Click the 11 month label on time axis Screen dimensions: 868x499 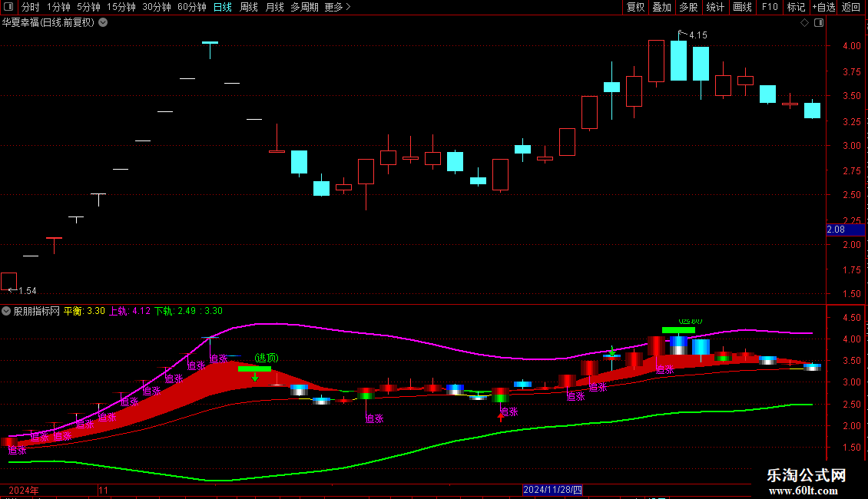(x=104, y=491)
